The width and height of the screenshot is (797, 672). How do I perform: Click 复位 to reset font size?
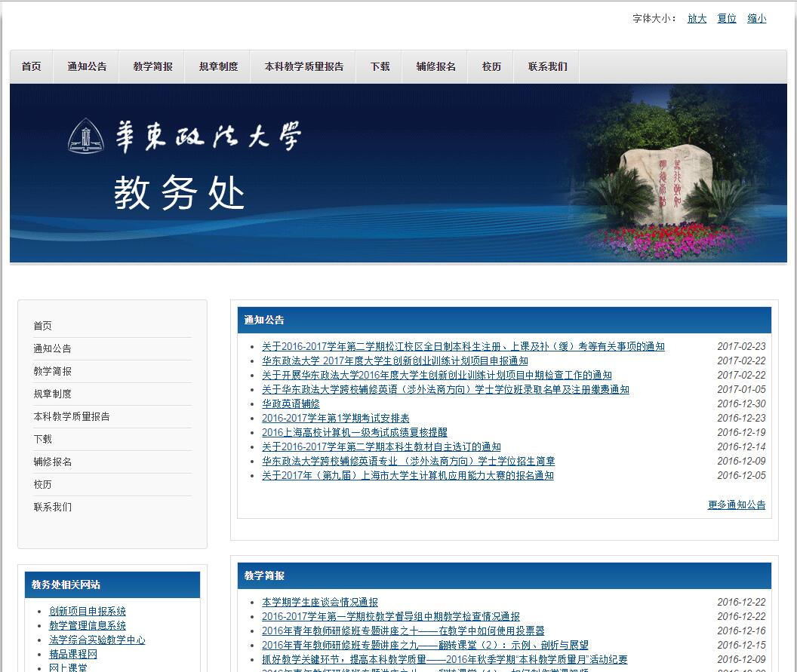tap(727, 19)
